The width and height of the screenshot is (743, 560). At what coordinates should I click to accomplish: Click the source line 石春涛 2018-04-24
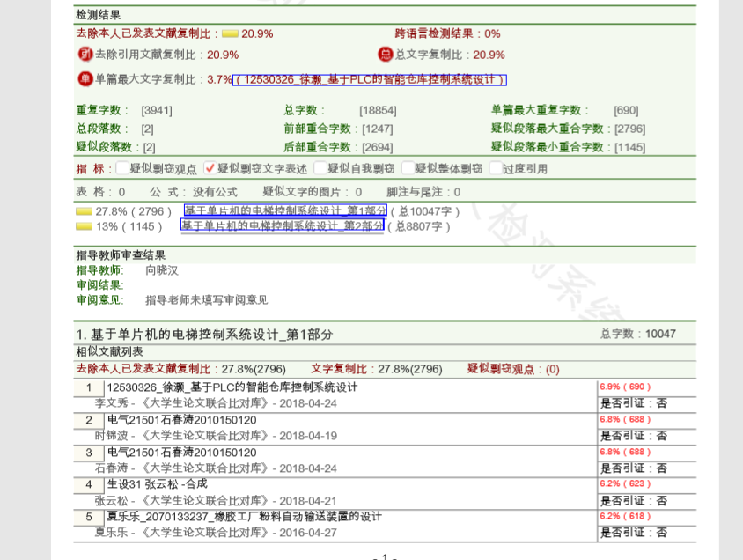216,468
